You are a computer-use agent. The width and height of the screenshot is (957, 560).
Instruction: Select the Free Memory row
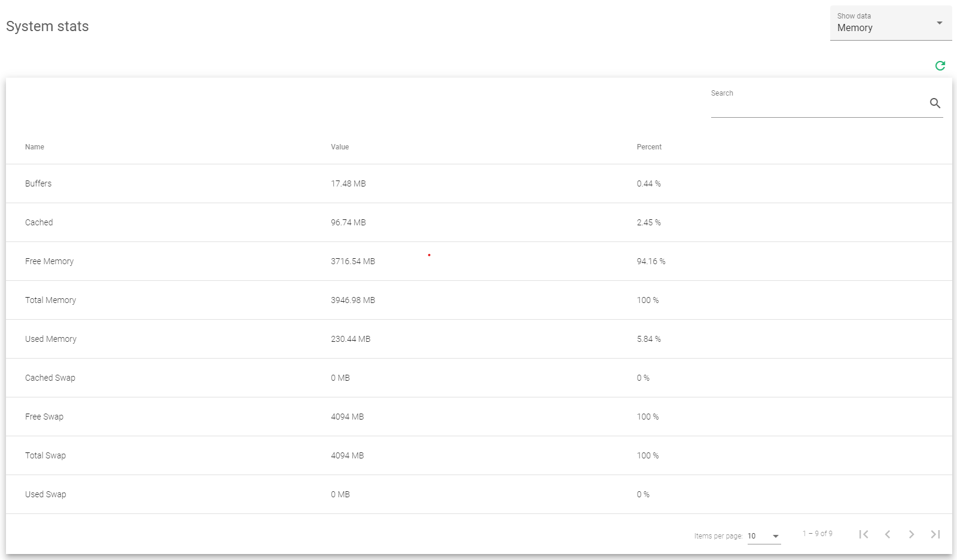click(239, 261)
